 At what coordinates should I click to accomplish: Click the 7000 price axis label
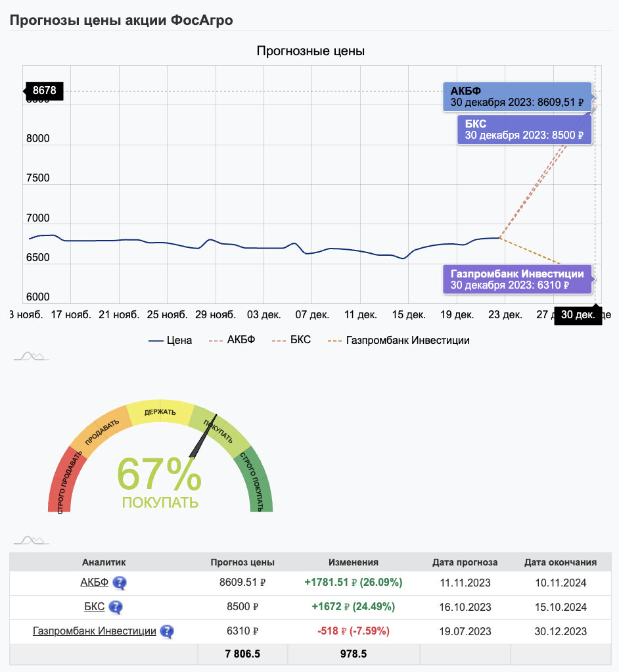point(37,218)
